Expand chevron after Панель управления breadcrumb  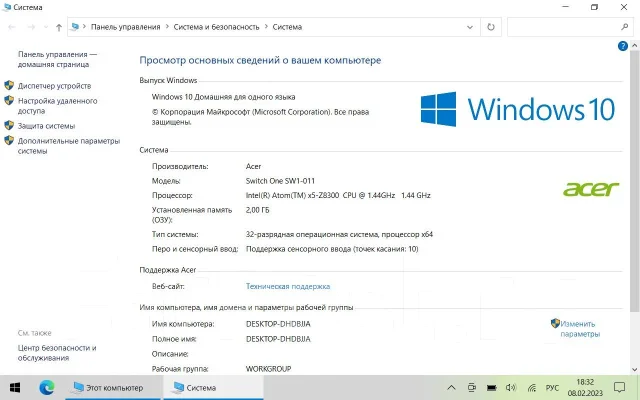(x=167, y=27)
